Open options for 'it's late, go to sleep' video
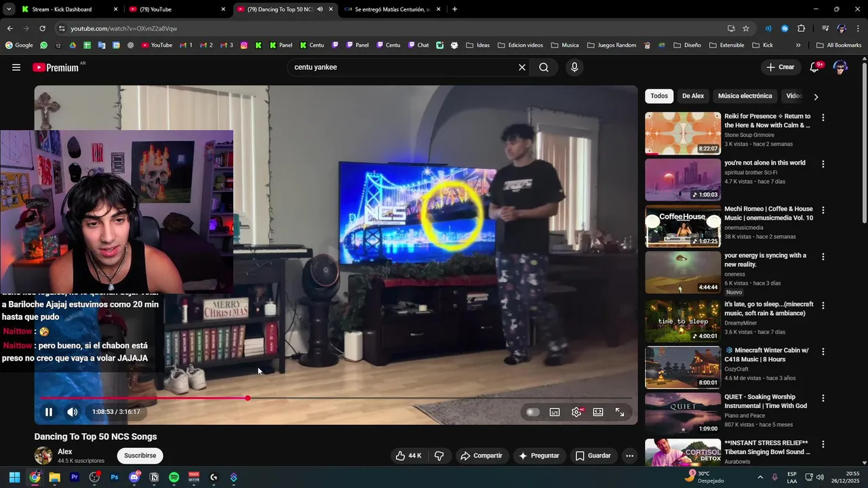The width and height of the screenshot is (868, 488). 823,306
